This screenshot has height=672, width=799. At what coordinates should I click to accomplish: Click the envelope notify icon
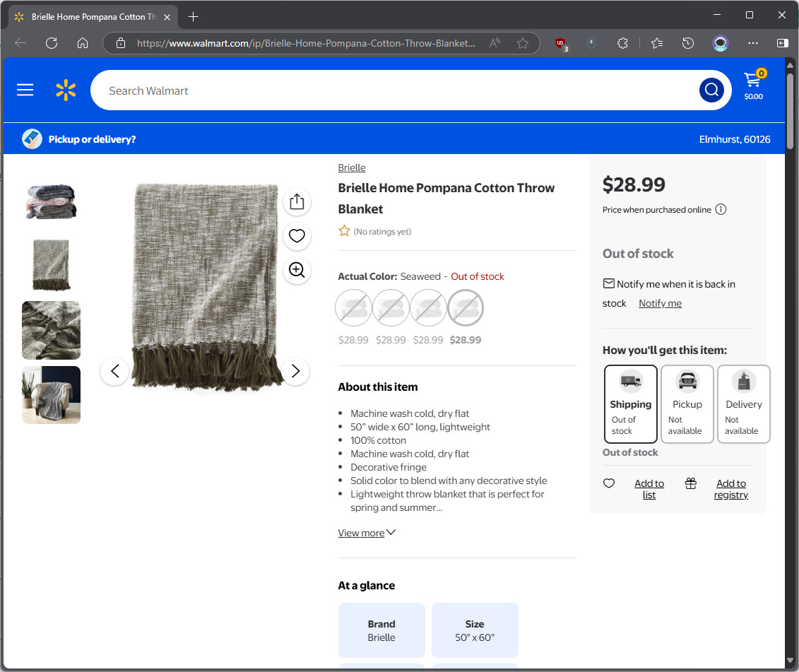pos(608,283)
